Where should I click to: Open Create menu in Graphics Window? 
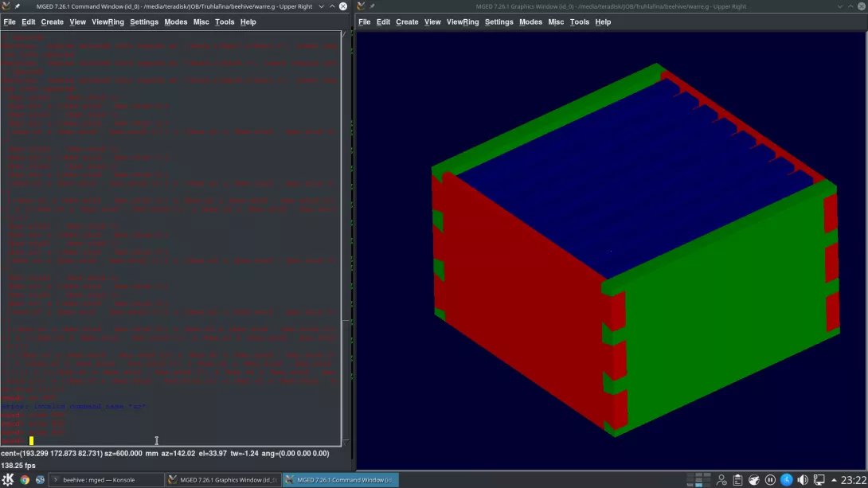tap(407, 22)
